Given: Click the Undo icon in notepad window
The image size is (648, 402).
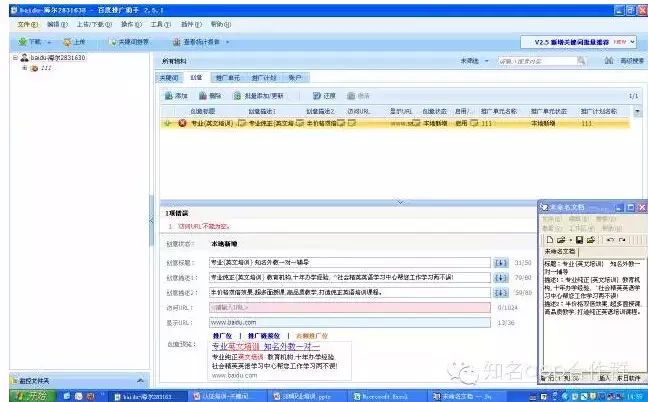Looking at the screenshot, I should (610, 240).
